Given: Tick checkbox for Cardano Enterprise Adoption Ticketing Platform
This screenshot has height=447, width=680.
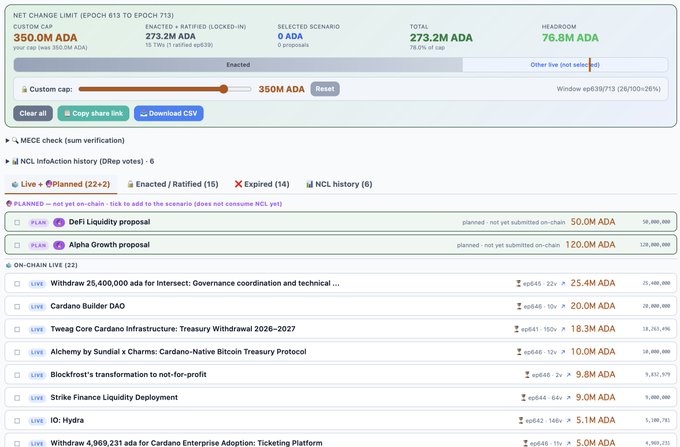Looking at the screenshot, I should pyautogui.click(x=17, y=444).
